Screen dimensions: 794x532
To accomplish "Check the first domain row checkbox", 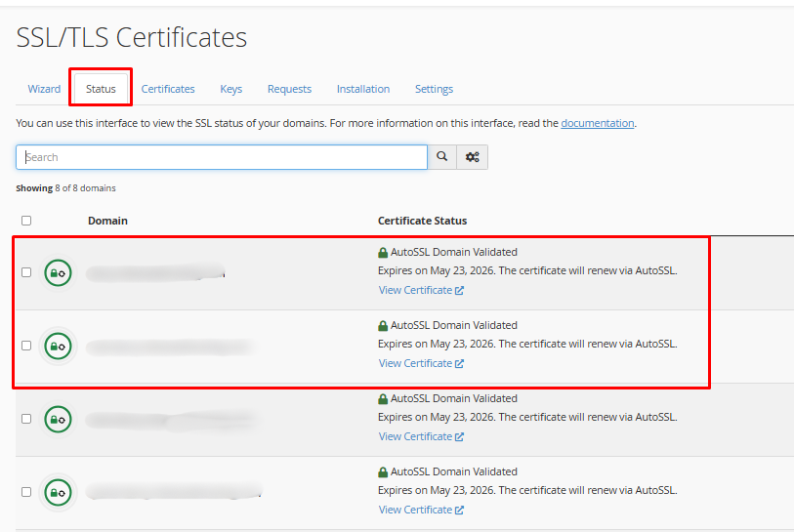I will (x=26, y=272).
